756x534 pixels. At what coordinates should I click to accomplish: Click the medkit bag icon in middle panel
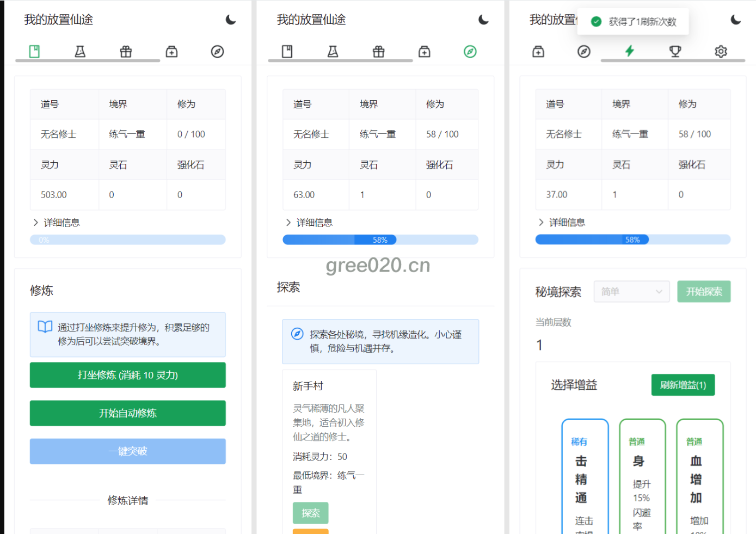pos(424,52)
